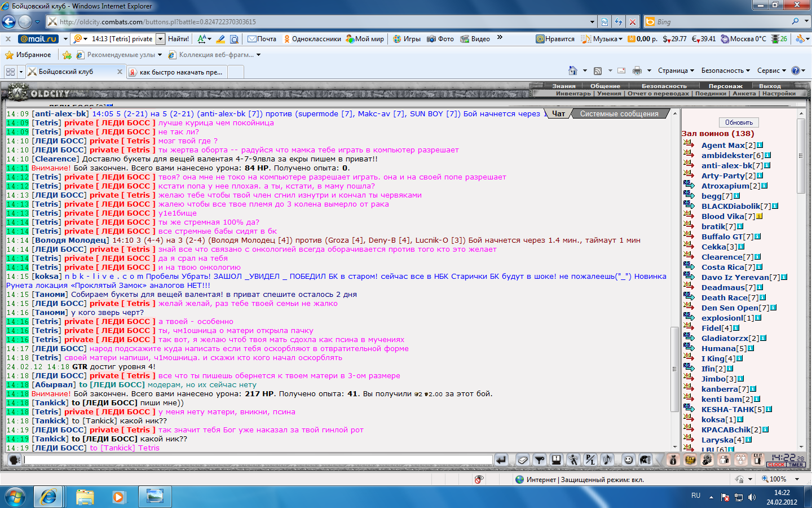Viewport: 812px width, 508px height.
Task: Toggle the CLOCK mode button
Action: tap(776, 465)
